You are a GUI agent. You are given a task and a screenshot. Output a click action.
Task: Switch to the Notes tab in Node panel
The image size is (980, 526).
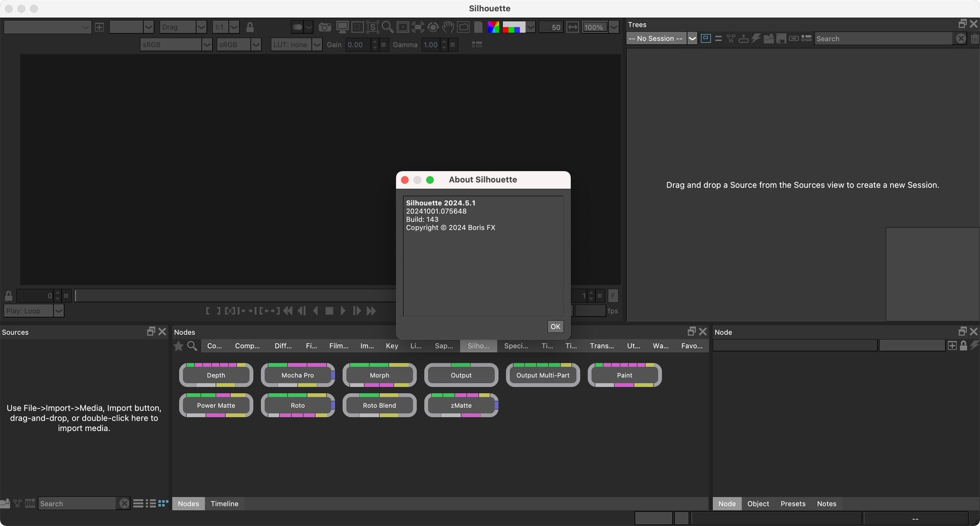[x=826, y=504]
